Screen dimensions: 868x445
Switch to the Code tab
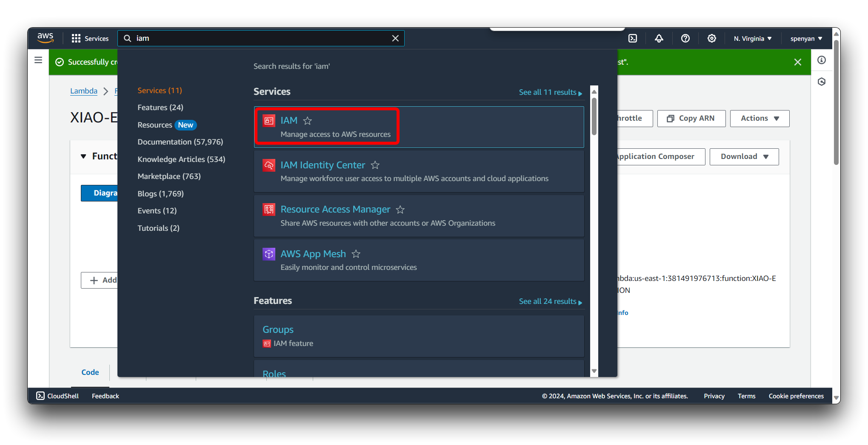tap(90, 372)
